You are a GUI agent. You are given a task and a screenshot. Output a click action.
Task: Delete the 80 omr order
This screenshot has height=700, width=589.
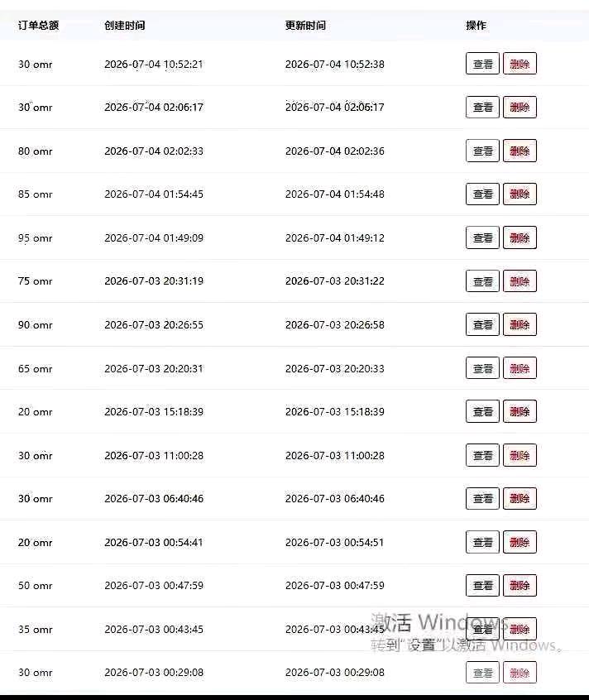point(520,151)
